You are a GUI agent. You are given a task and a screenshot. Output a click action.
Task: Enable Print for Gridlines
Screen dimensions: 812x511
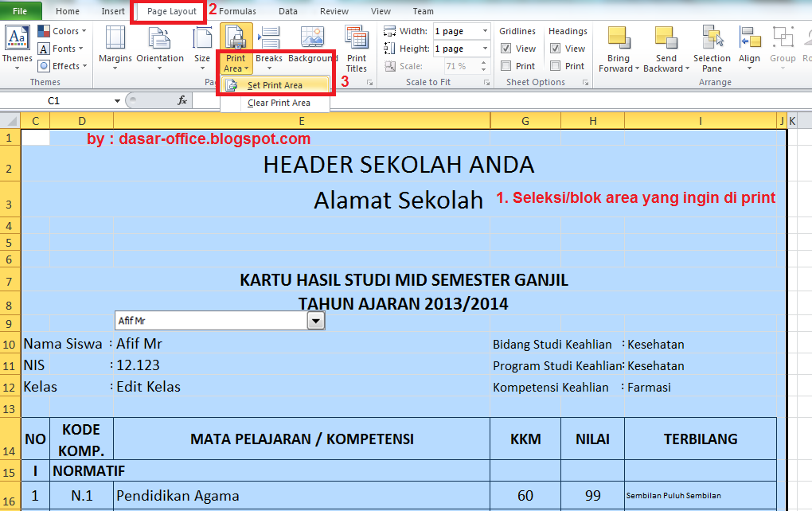click(507, 65)
